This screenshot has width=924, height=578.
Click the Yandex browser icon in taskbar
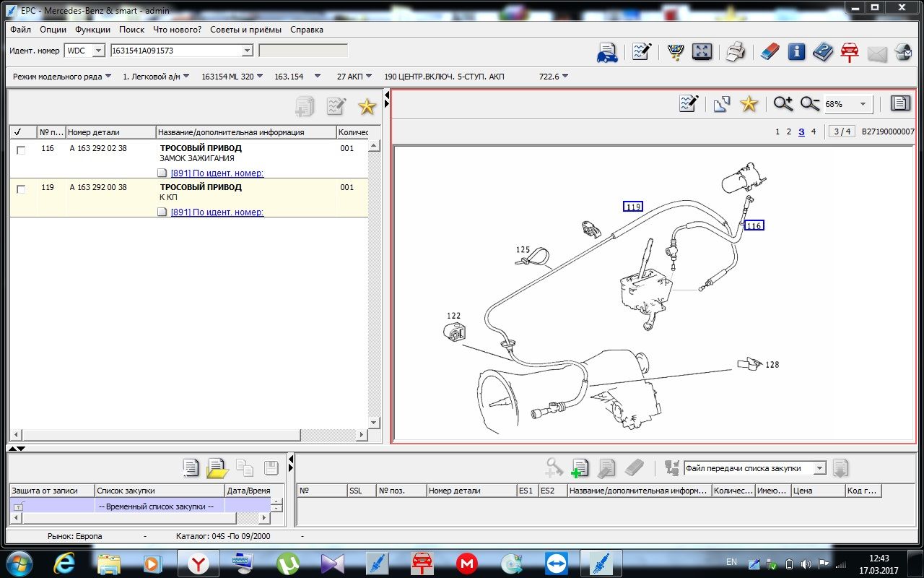pos(199,563)
